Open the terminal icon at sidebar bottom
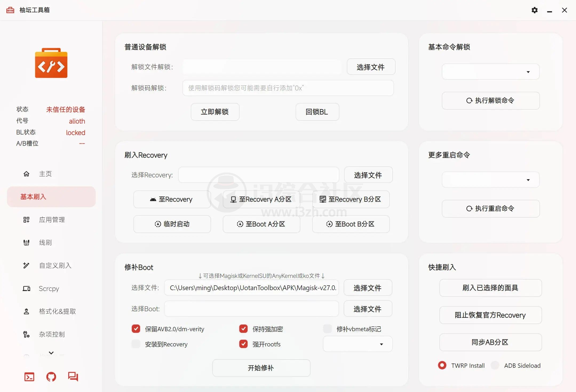Screen dimensions: 576x392 pyautogui.click(x=29, y=377)
